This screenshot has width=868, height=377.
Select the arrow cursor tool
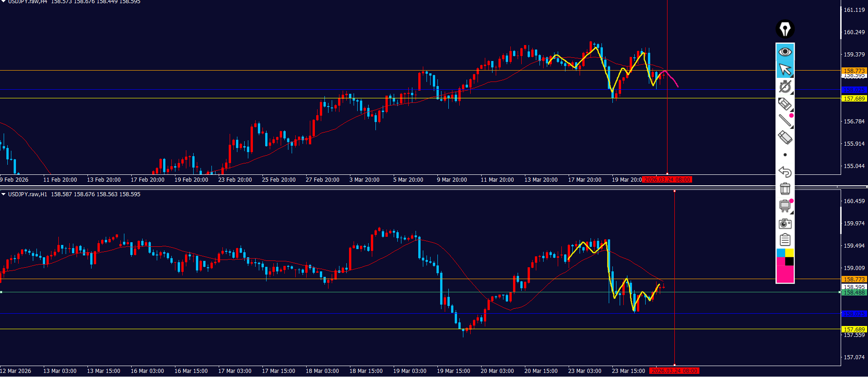[785, 69]
